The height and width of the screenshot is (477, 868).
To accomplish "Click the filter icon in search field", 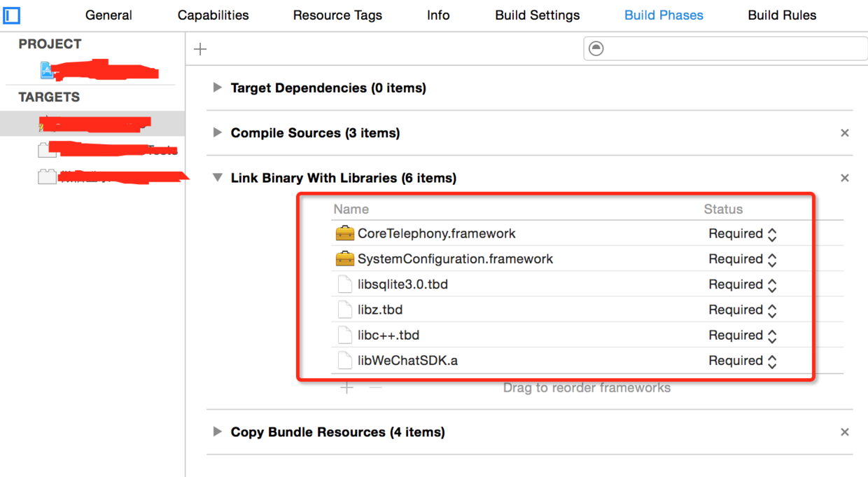I will click(596, 48).
